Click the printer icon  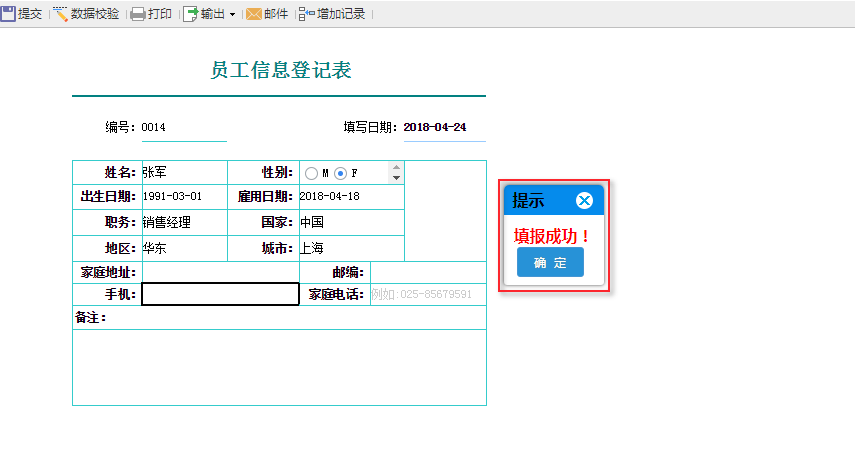(x=138, y=14)
